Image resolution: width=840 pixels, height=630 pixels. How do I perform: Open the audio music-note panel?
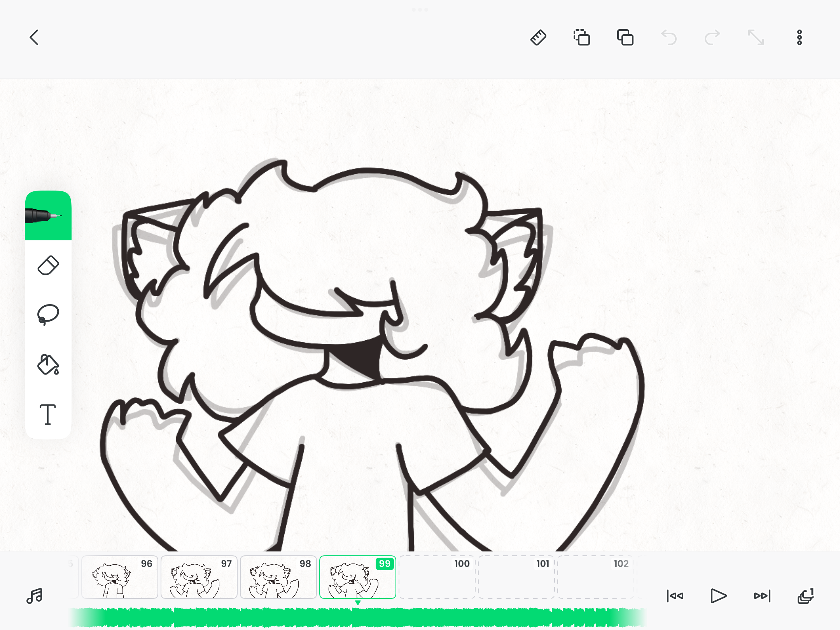[x=35, y=596]
